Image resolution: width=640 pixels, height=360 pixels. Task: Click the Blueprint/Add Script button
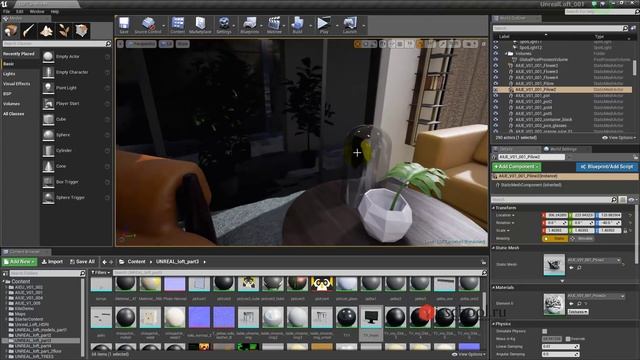click(x=607, y=167)
